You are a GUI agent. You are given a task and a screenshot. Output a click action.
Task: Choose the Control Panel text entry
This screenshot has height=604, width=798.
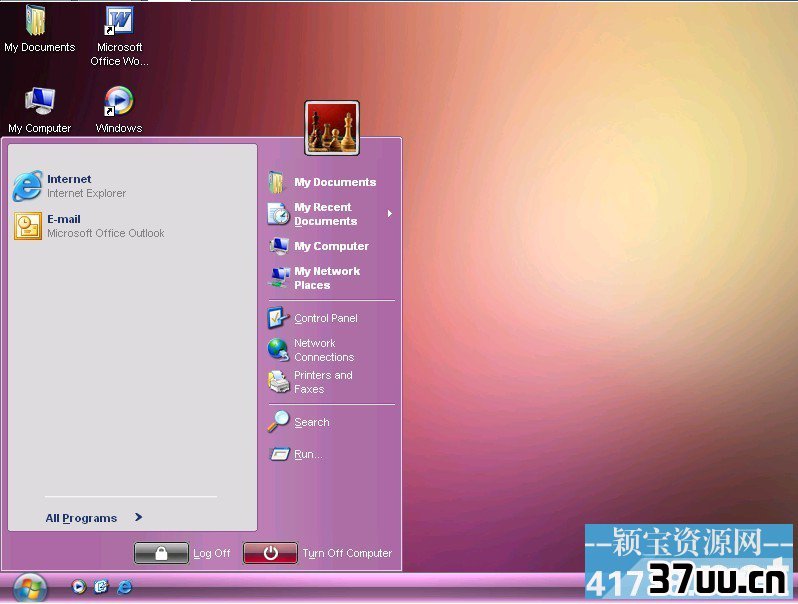[326, 318]
